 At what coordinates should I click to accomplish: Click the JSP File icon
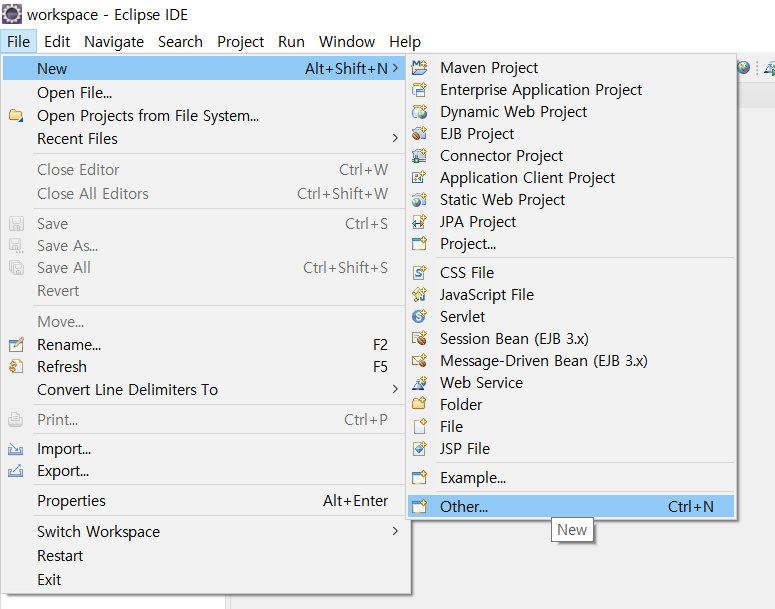pos(419,448)
